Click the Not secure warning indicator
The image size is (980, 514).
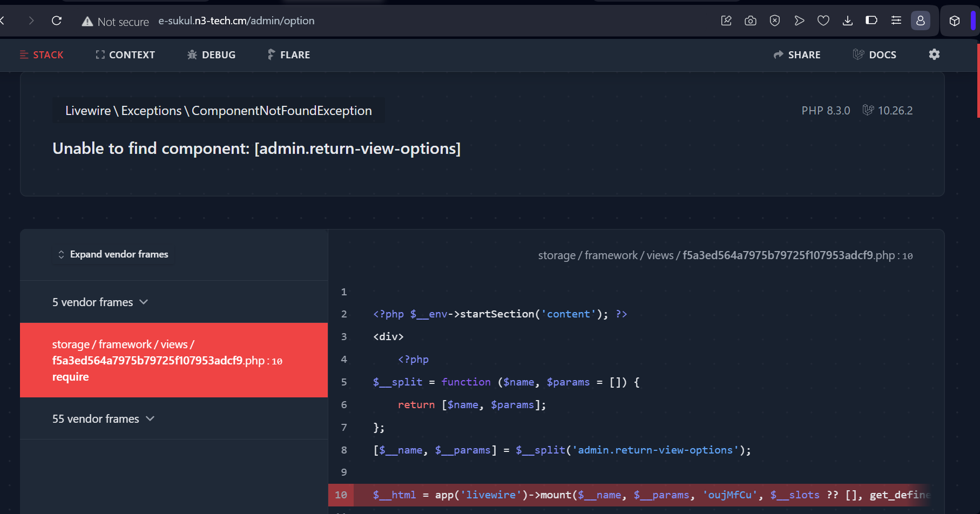click(x=115, y=22)
